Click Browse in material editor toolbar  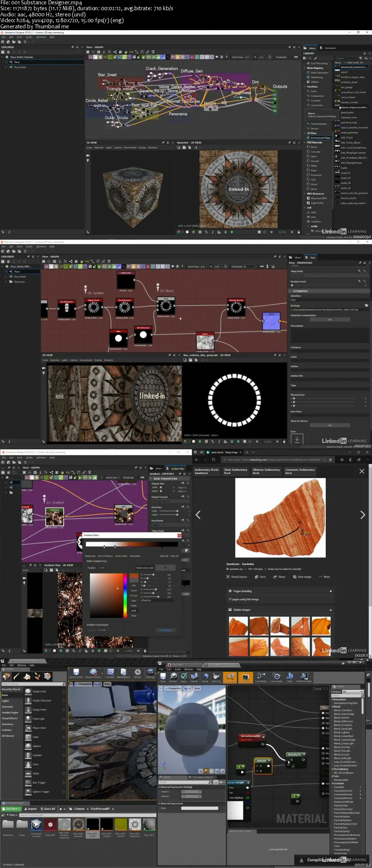pos(173,677)
